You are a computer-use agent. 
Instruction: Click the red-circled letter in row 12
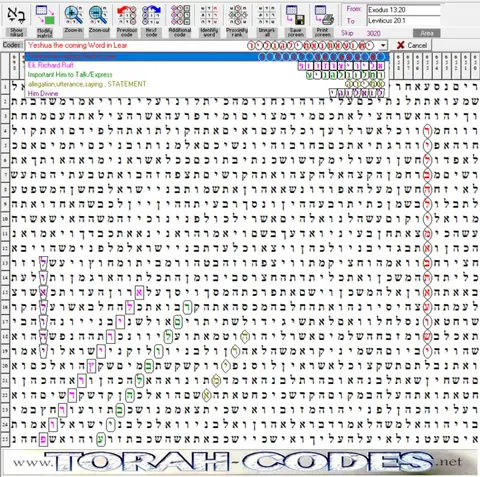[427, 248]
